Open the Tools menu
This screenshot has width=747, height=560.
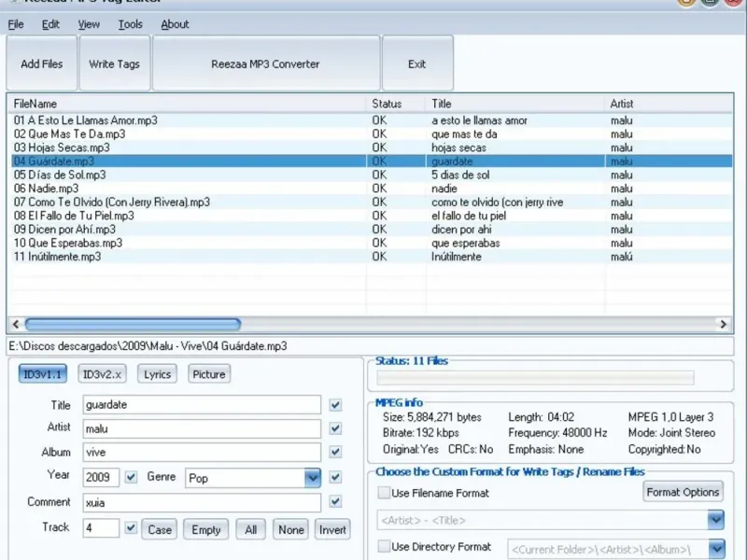tap(131, 24)
